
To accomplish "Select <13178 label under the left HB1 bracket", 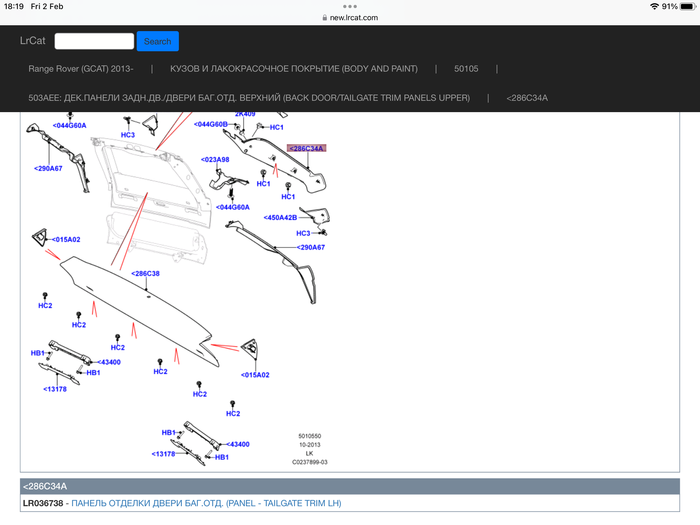I will point(55,389).
